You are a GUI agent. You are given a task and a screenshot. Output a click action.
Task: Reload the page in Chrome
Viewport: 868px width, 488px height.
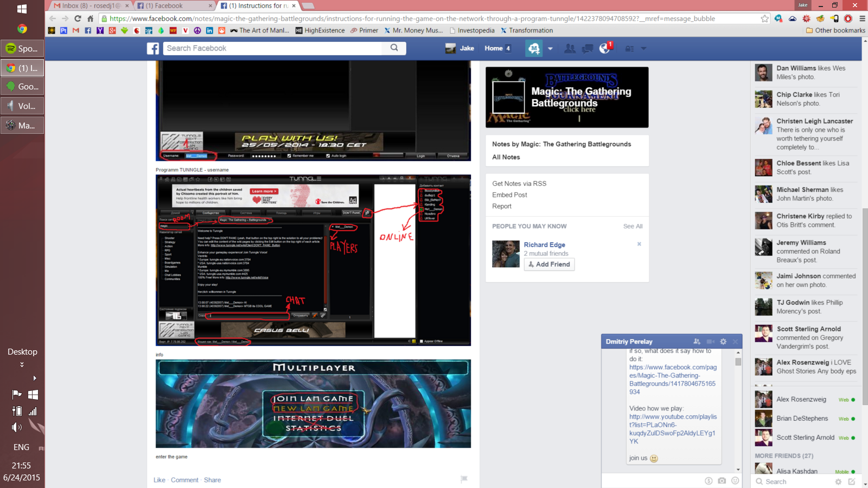click(78, 18)
